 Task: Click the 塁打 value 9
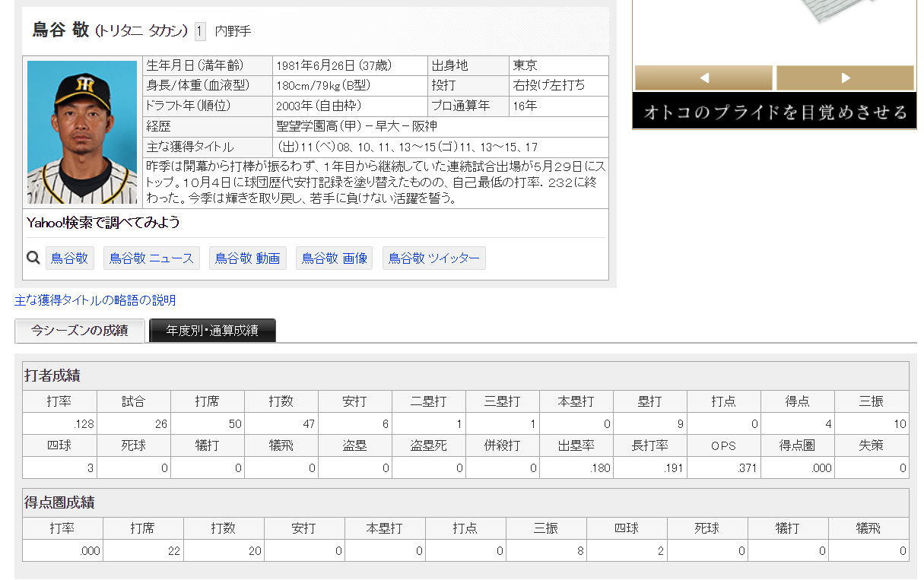649,424
